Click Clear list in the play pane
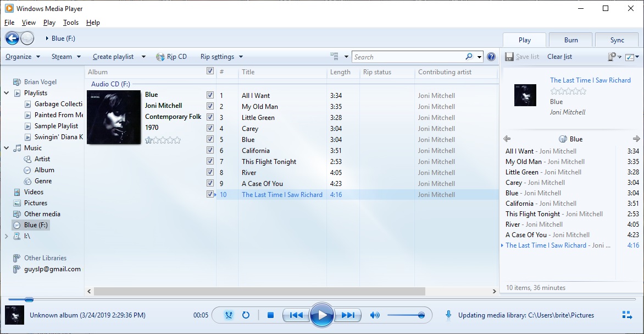Viewport: 644px width, 334px height. (559, 57)
